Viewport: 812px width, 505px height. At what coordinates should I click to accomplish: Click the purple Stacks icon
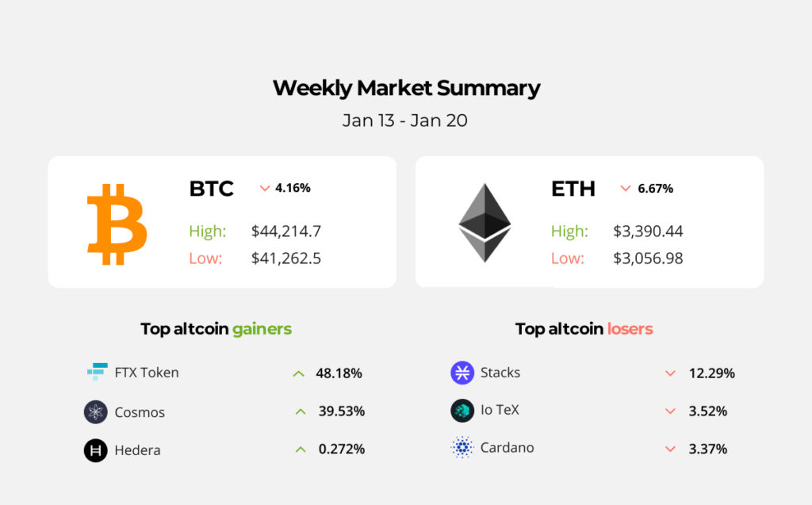(462, 373)
